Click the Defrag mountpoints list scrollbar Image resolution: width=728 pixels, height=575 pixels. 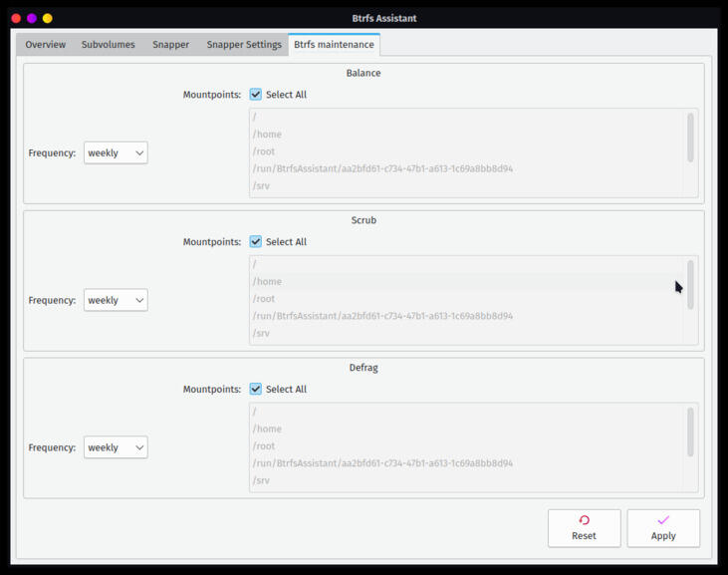690,431
